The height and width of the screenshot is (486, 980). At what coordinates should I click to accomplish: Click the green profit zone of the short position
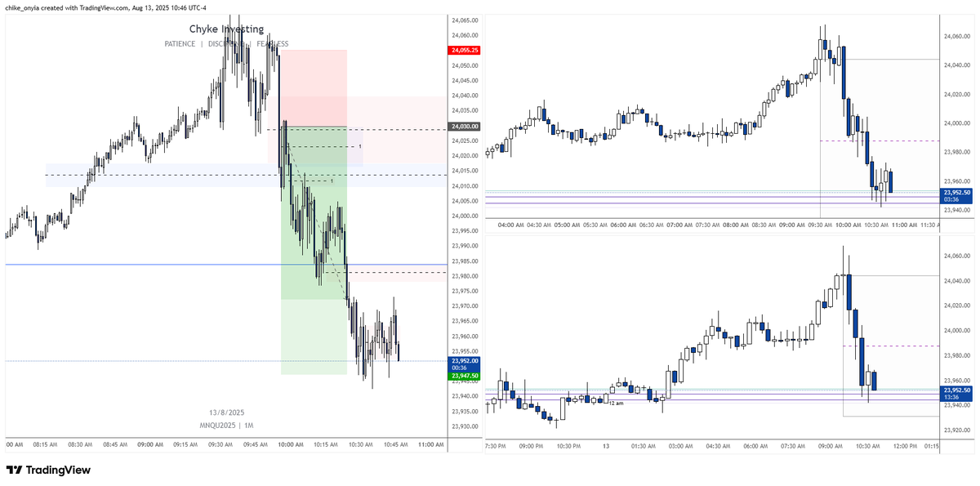314,250
